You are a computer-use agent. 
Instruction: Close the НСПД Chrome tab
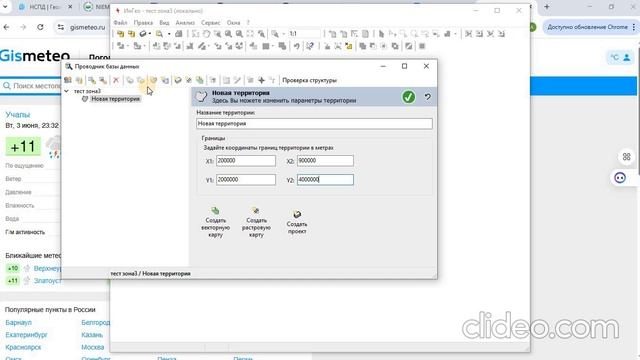click(70, 7)
